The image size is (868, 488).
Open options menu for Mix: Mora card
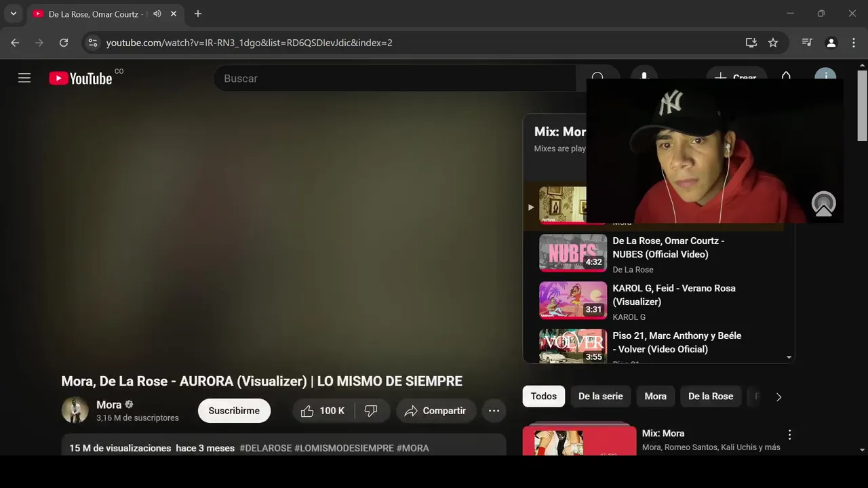(789, 434)
